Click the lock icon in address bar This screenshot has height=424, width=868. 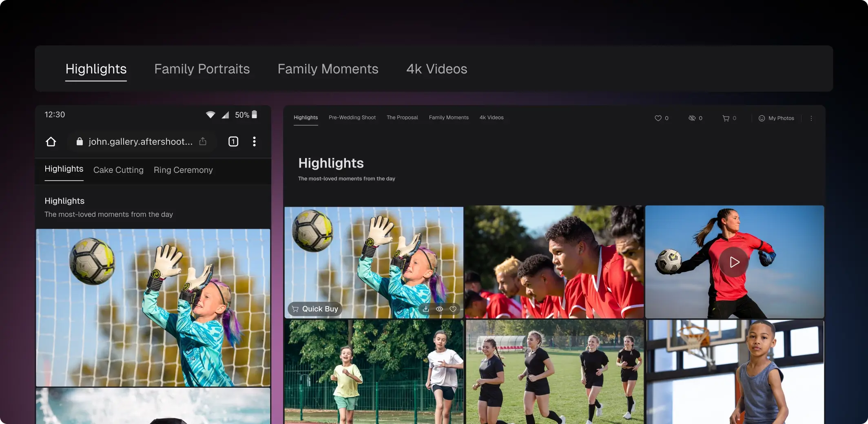80,141
